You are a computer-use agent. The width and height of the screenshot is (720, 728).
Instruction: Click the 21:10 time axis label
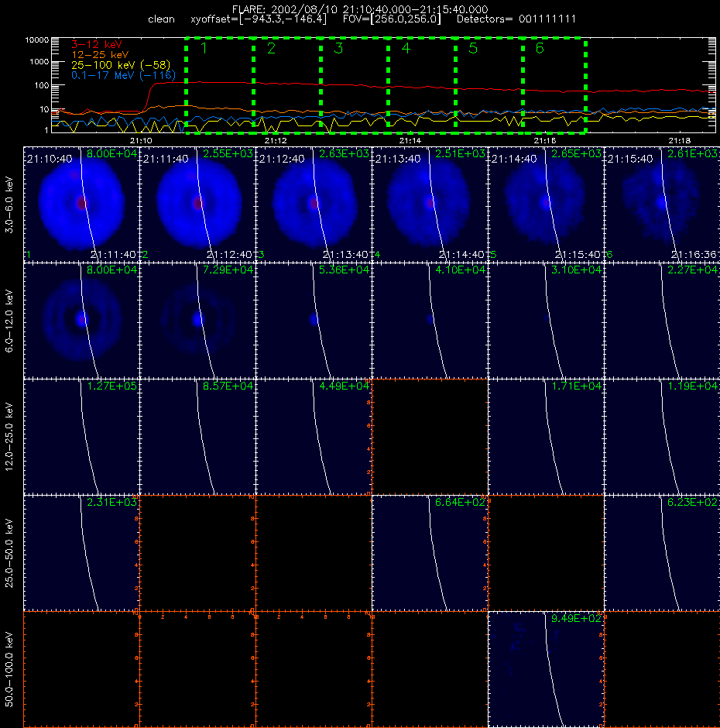tap(141, 140)
